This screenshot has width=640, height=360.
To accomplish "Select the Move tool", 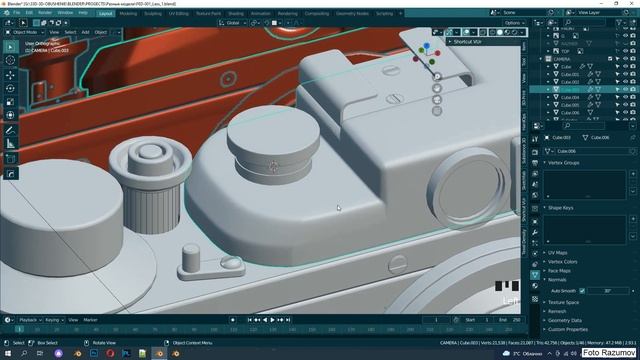I will (11, 75).
